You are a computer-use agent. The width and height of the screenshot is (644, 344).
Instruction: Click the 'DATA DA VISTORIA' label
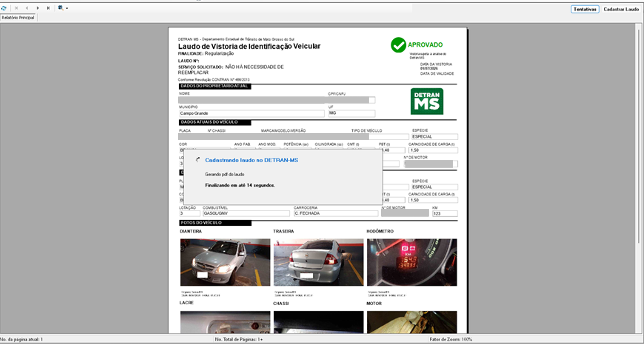(x=436, y=64)
